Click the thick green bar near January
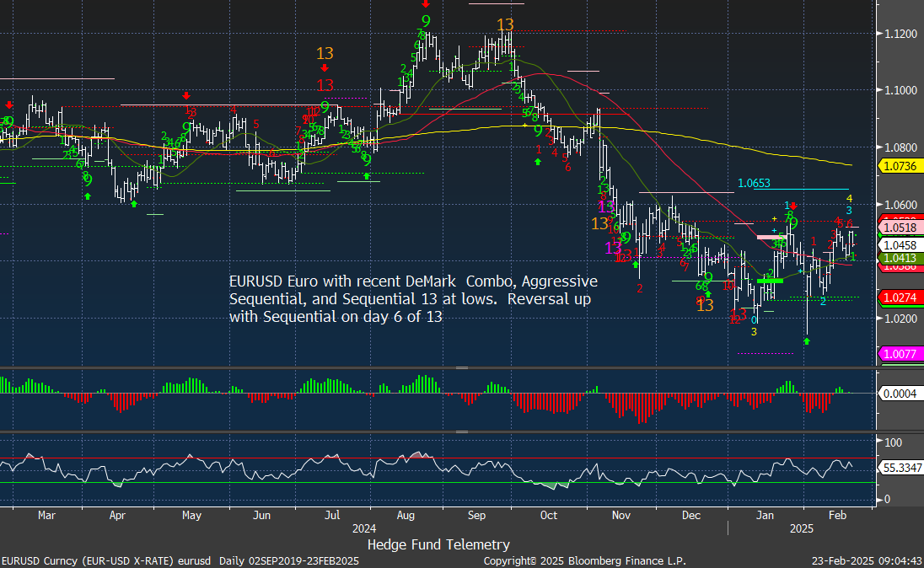924x568 pixels. (x=770, y=281)
